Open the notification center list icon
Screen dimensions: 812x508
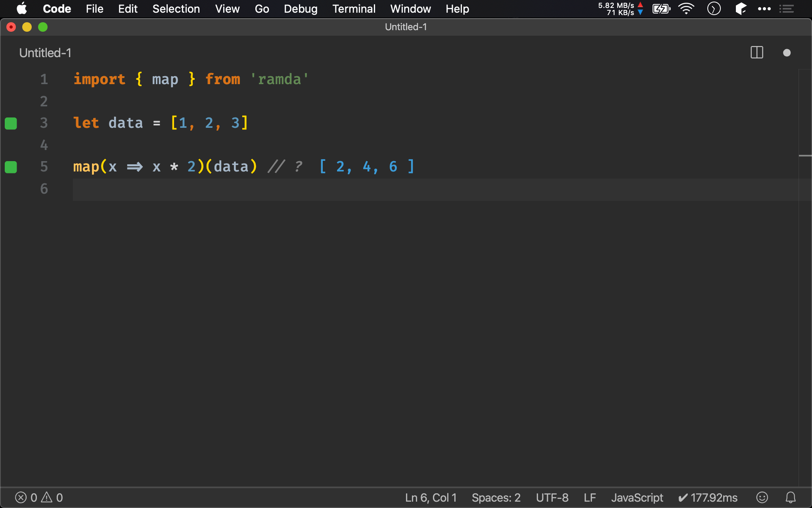tap(787, 9)
